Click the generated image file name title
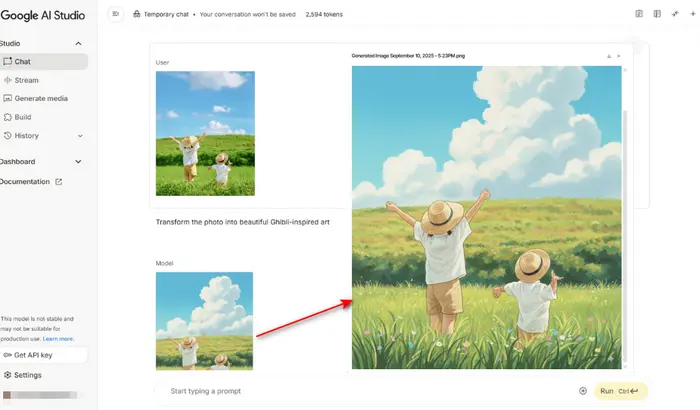700x410 pixels. coord(408,56)
